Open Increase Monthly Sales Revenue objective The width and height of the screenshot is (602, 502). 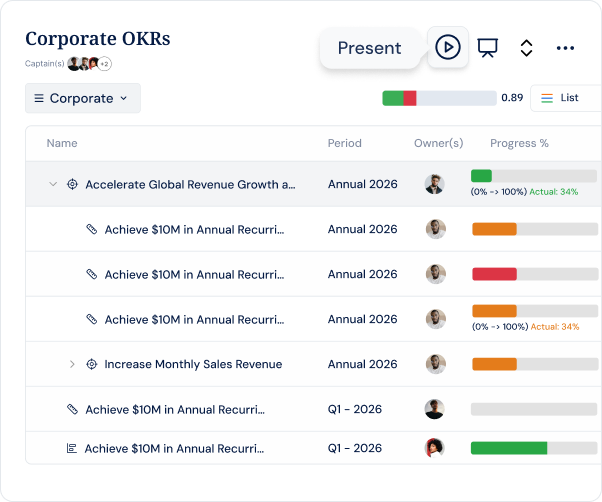click(x=193, y=364)
